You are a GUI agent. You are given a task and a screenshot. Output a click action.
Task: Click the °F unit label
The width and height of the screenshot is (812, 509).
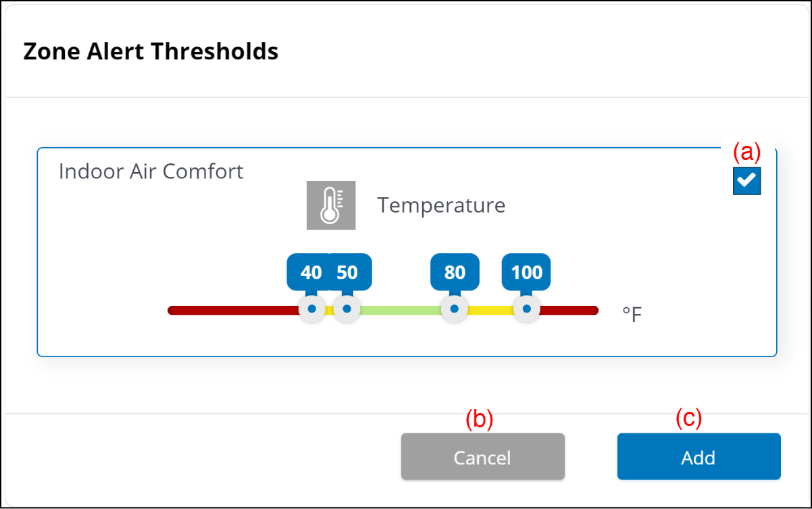click(630, 312)
